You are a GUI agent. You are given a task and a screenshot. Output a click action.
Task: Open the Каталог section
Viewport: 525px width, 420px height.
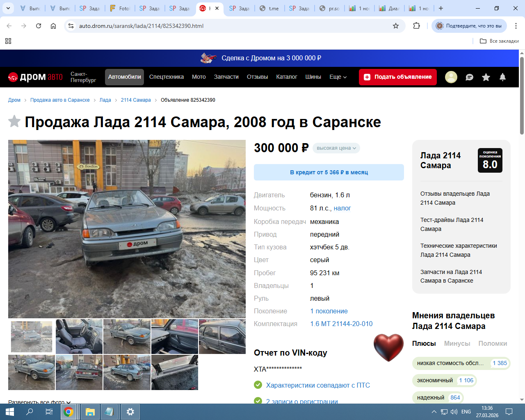click(x=287, y=77)
